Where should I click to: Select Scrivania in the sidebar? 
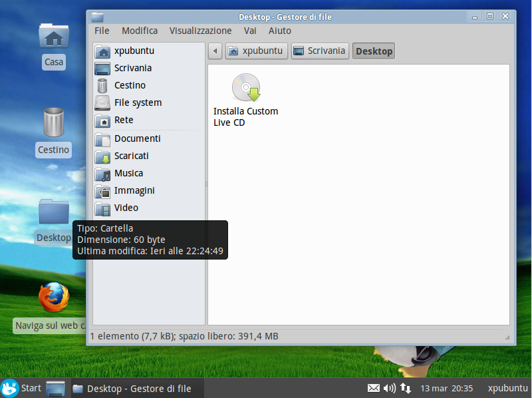coord(149,69)
